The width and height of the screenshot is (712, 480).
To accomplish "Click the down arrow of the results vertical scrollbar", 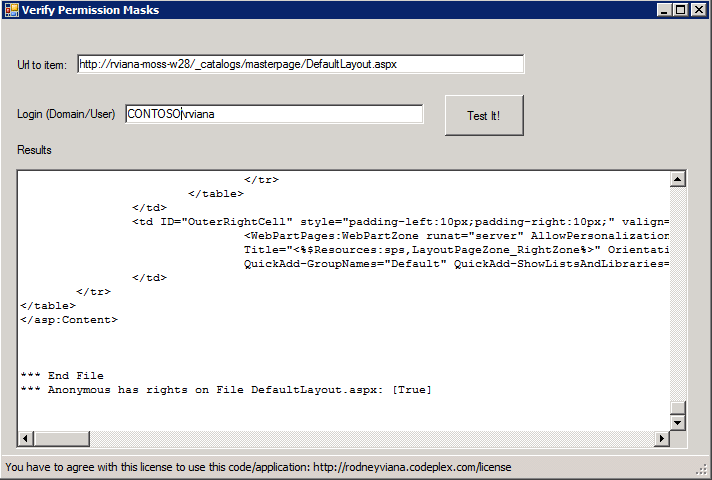I will [677, 423].
